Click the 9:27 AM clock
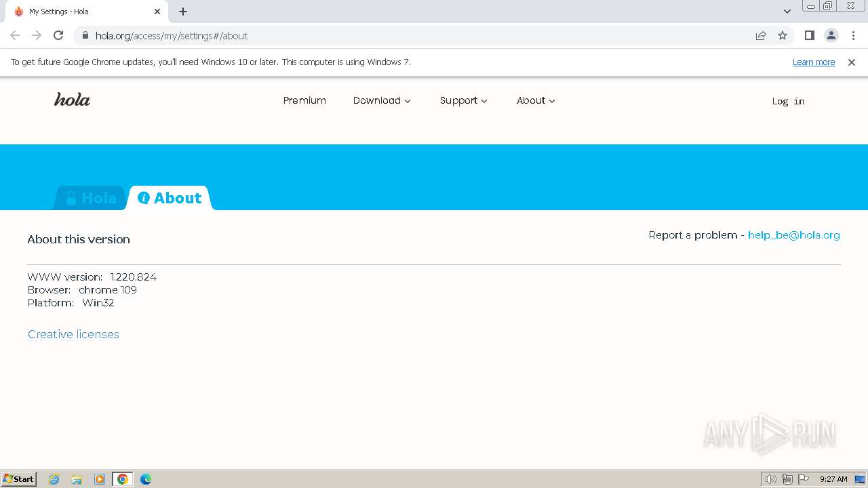The height and width of the screenshot is (488, 868). [833, 479]
